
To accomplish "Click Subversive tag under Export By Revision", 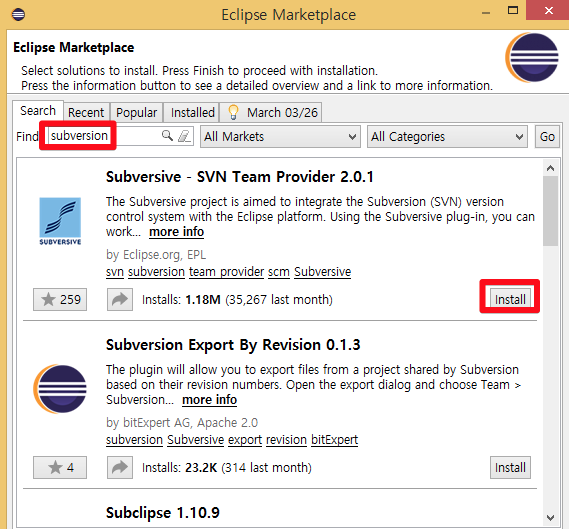I will coord(196,440).
